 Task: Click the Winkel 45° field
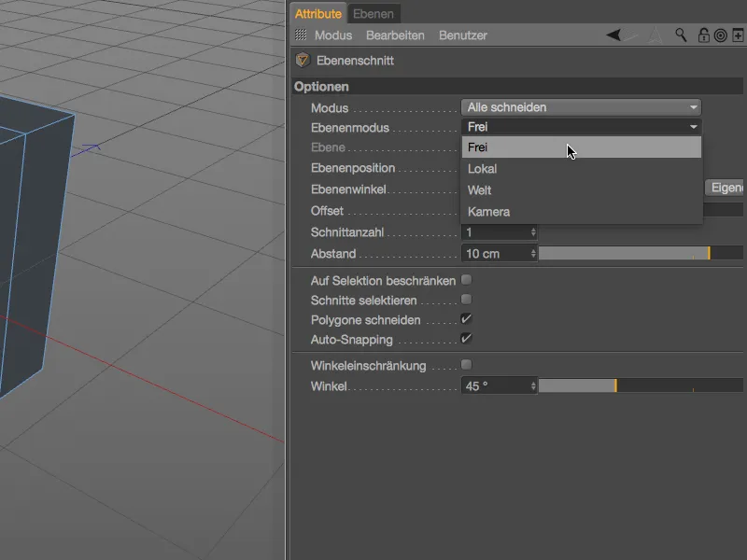point(496,385)
